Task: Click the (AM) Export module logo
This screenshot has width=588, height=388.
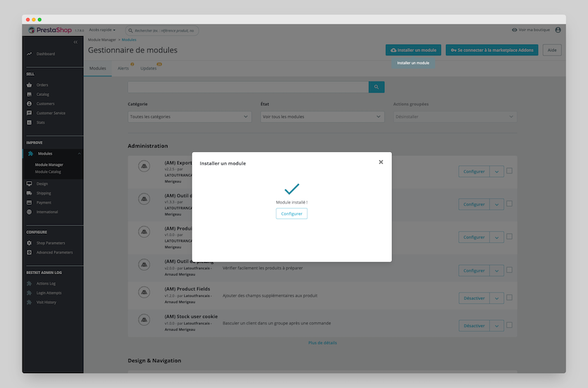Action: pos(144,166)
